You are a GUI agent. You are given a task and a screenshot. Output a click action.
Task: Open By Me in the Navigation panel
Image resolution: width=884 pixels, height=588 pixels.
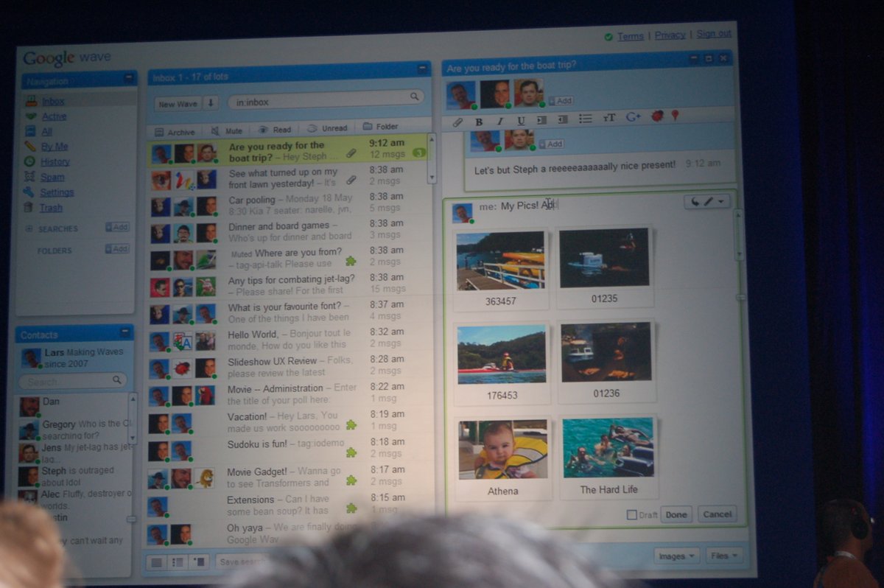(x=55, y=147)
